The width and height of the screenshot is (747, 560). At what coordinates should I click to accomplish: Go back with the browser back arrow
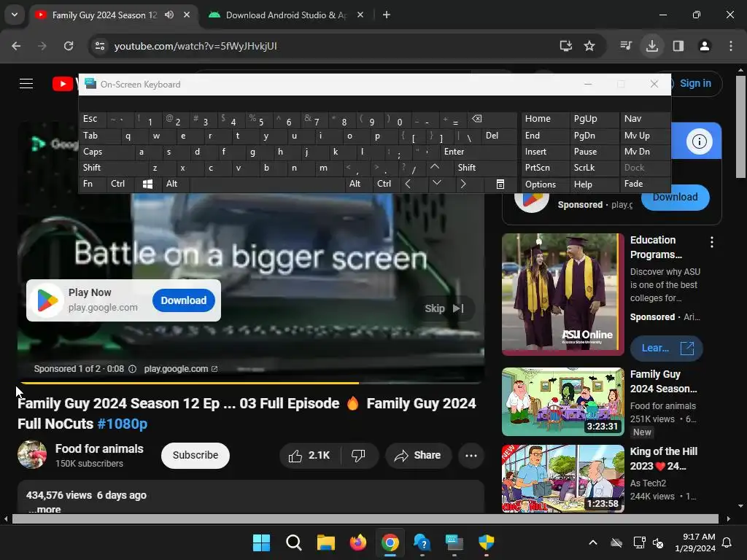[x=16, y=46]
